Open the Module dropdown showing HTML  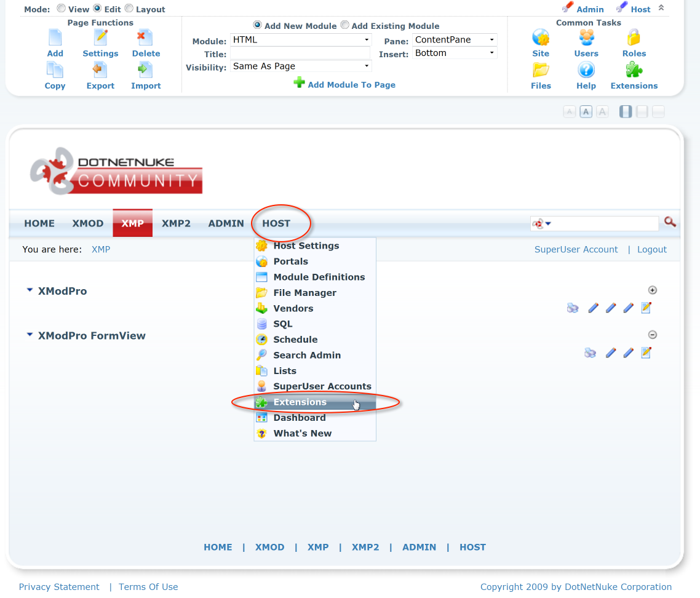point(301,40)
